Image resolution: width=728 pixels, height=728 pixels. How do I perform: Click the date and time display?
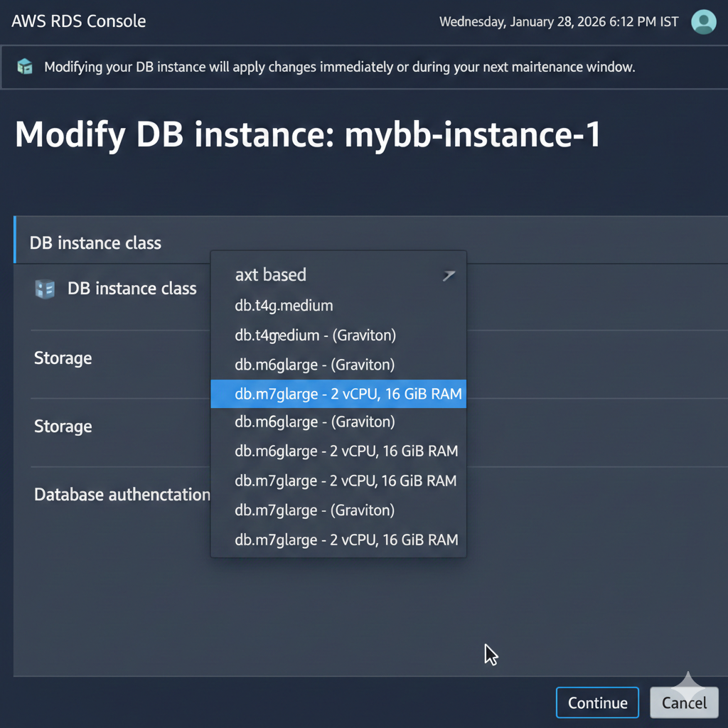[558, 21]
